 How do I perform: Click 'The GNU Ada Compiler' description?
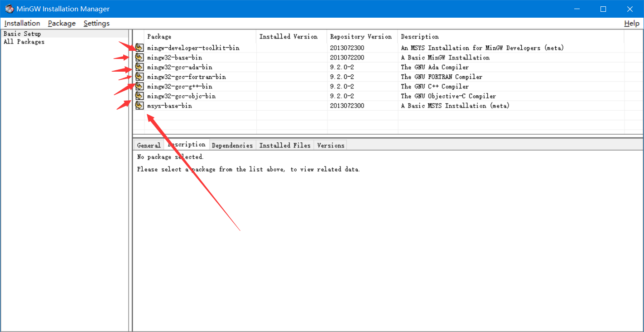click(x=435, y=67)
